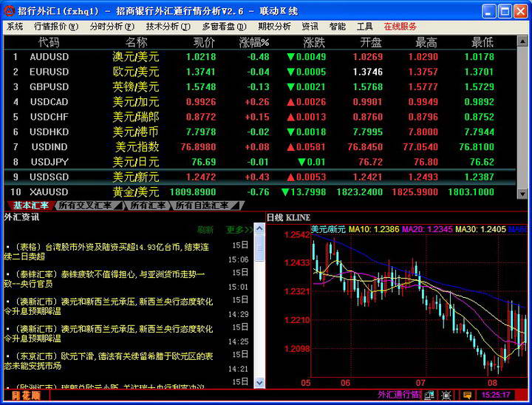Viewport: 532px width, 405px height.
Task: Click the 76.8980 USDIND price cell
Action: 198,146
